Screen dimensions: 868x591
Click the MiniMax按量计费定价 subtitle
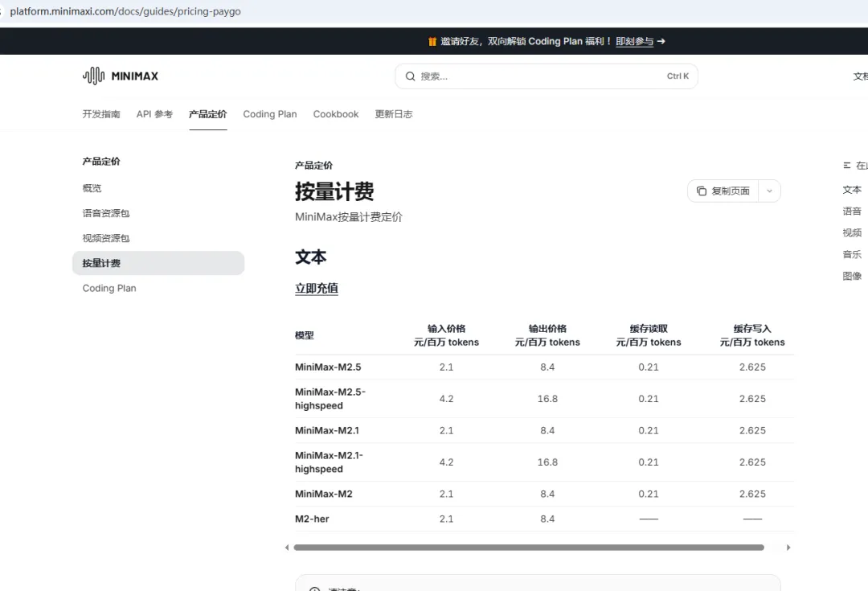pyautogui.click(x=349, y=217)
